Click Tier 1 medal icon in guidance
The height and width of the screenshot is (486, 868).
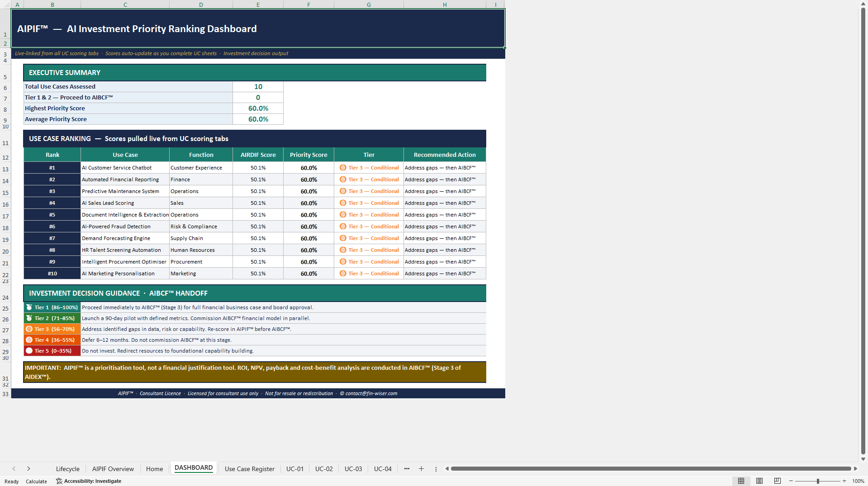29,307
